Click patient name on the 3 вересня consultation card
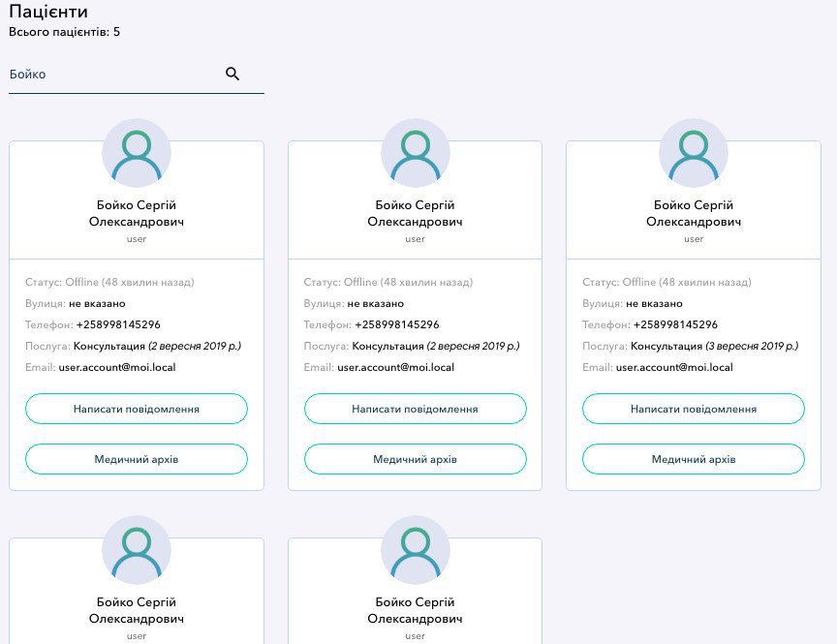 coord(694,213)
